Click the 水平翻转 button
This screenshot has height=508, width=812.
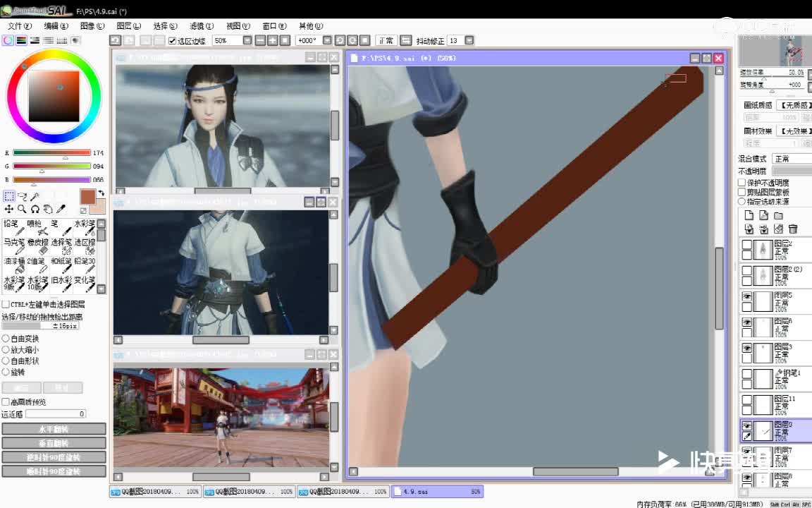click(x=54, y=429)
